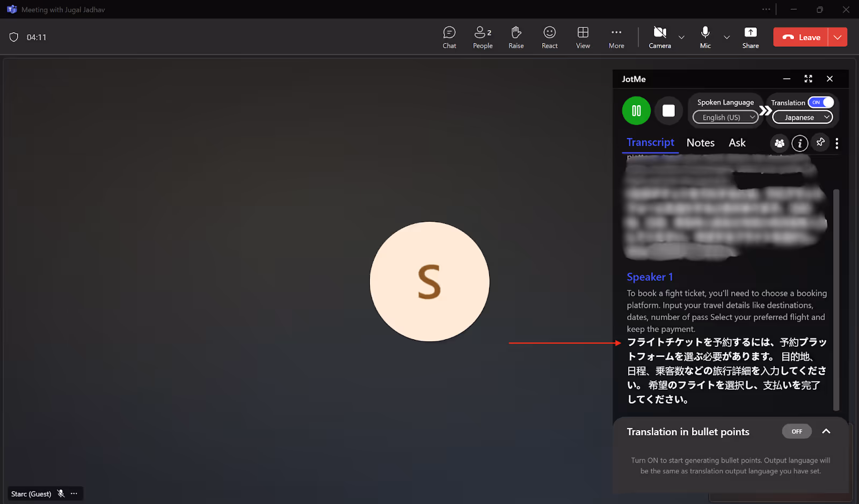Open the English (US) spoken language dropdown
This screenshot has height=504, width=859.
coord(725,117)
